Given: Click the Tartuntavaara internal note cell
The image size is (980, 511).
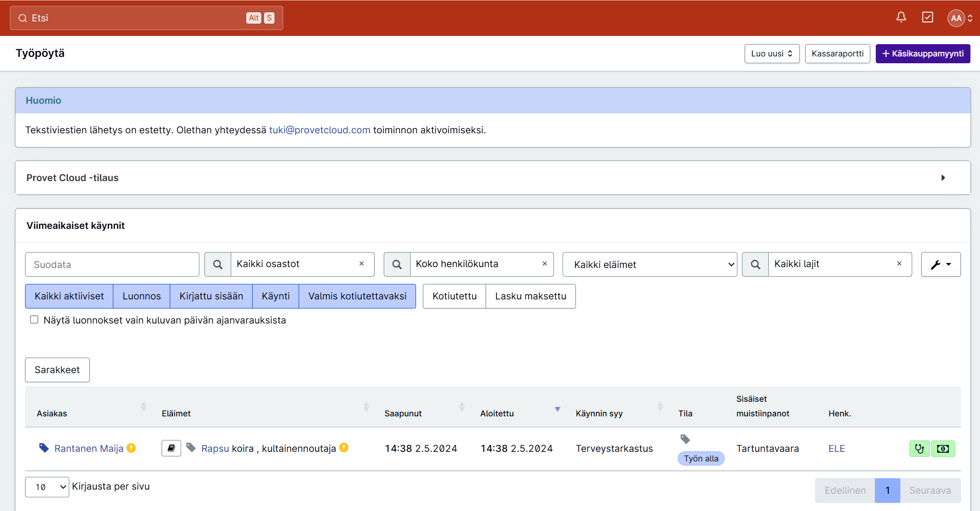Looking at the screenshot, I should [767, 449].
